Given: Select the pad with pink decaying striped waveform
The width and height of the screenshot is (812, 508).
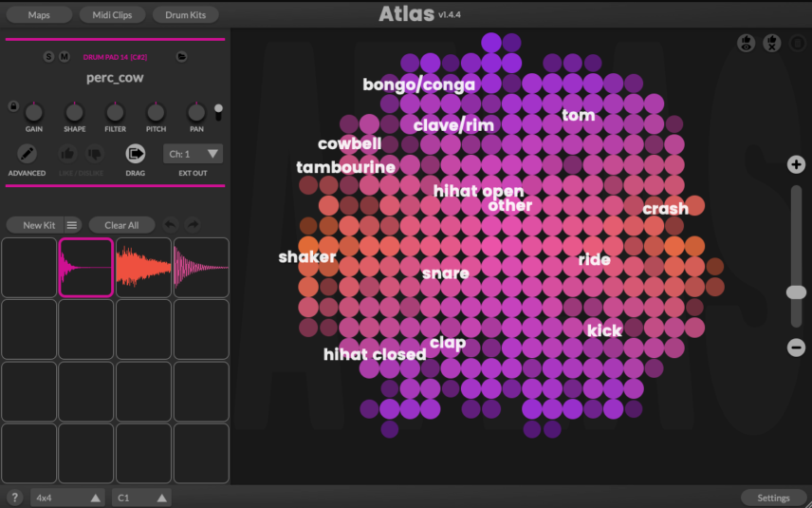Looking at the screenshot, I should 201,268.
